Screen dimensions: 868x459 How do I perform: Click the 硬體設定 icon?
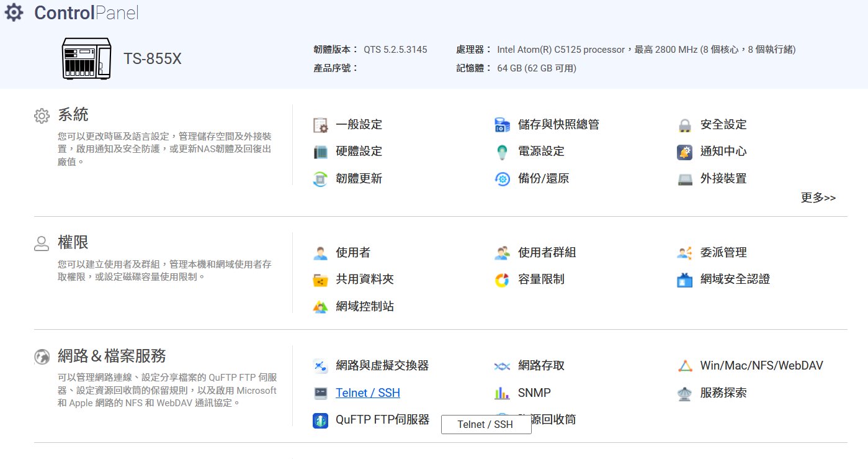pyautogui.click(x=320, y=152)
